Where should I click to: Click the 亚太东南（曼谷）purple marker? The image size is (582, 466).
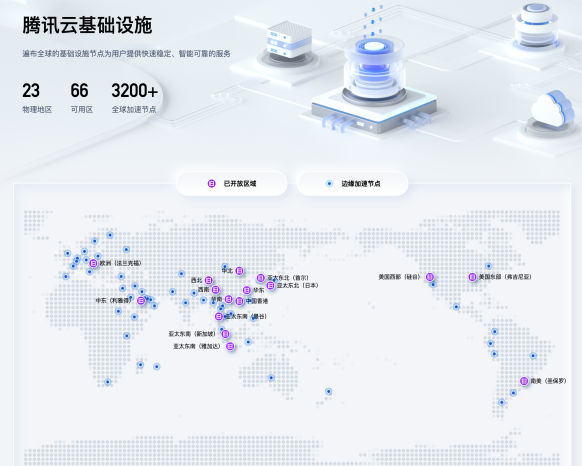click(x=219, y=316)
